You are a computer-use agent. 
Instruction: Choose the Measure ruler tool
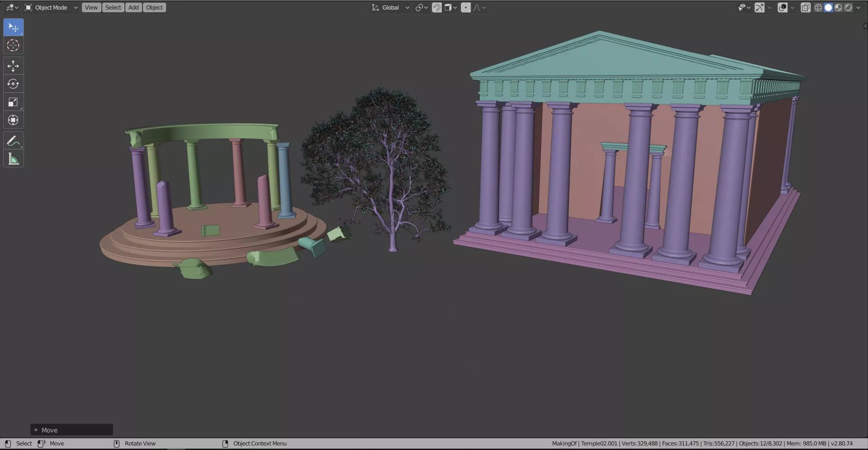tap(13, 159)
